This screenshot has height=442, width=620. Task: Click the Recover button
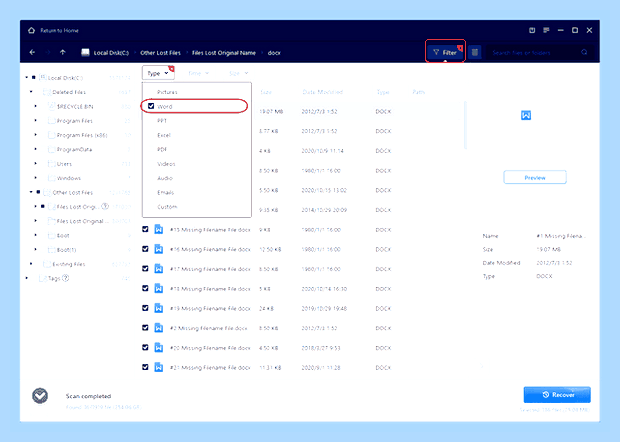point(557,395)
